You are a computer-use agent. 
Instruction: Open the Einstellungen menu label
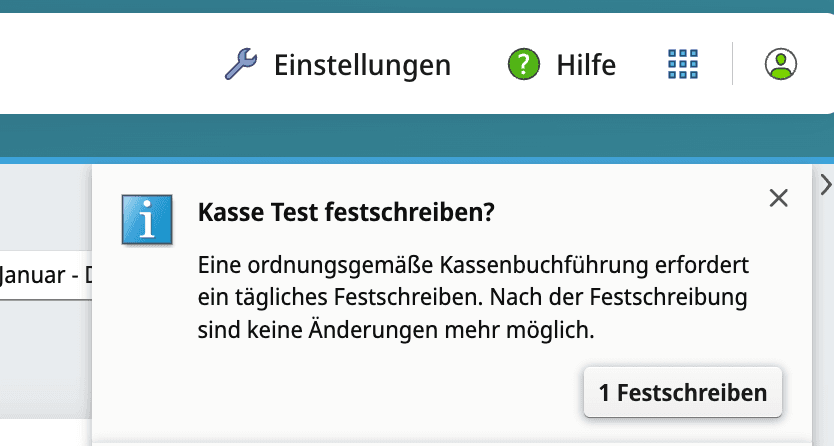tap(362, 65)
